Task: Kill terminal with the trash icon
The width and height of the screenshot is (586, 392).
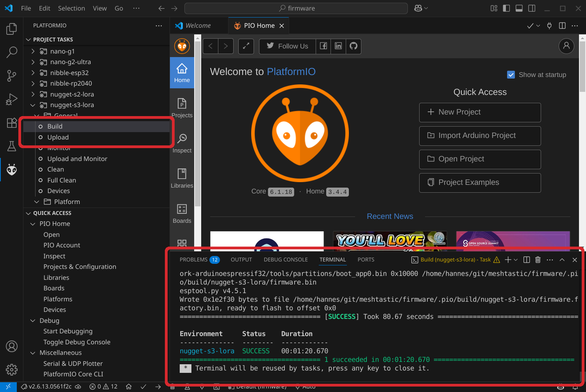Action: pyautogui.click(x=538, y=260)
